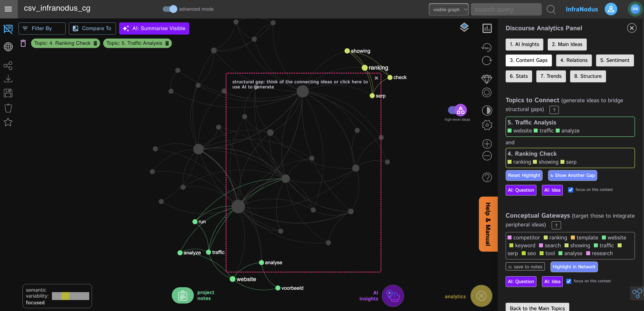This screenshot has width=644, height=311.
Task: Open the Help & Manual orange tab
Action: coord(488,224)
